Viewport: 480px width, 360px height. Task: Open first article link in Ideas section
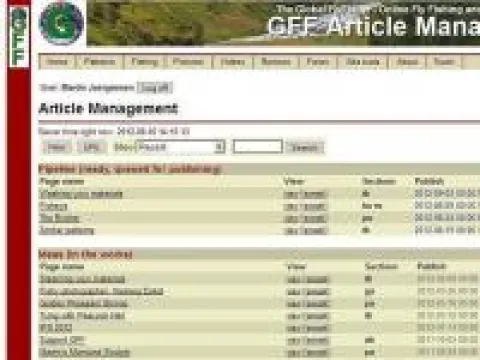pos(82,279)
